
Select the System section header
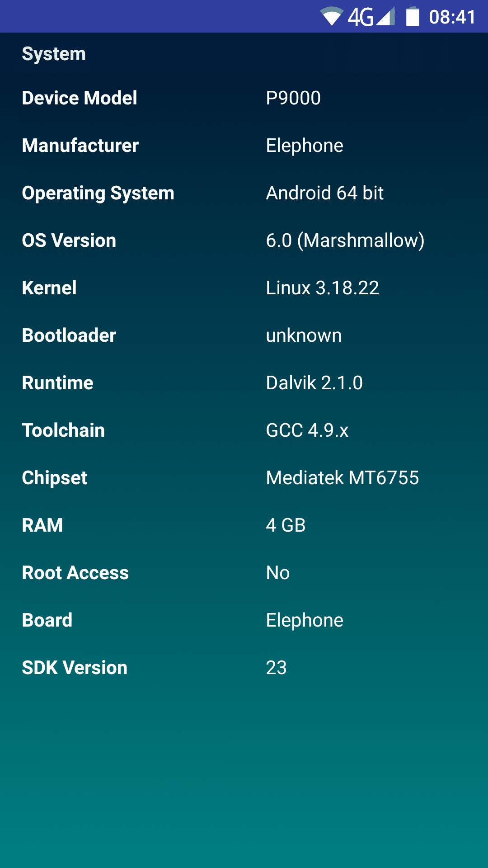click(54, 54)
